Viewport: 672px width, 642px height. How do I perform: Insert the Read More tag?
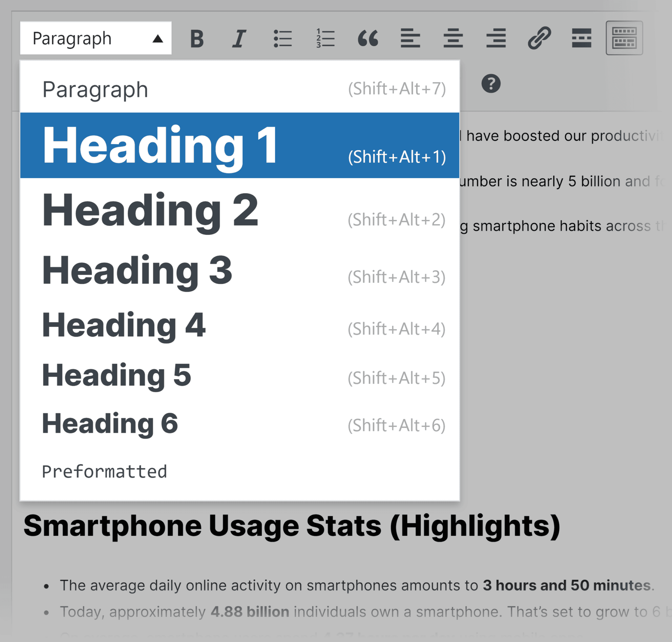(x=581, y=38)
